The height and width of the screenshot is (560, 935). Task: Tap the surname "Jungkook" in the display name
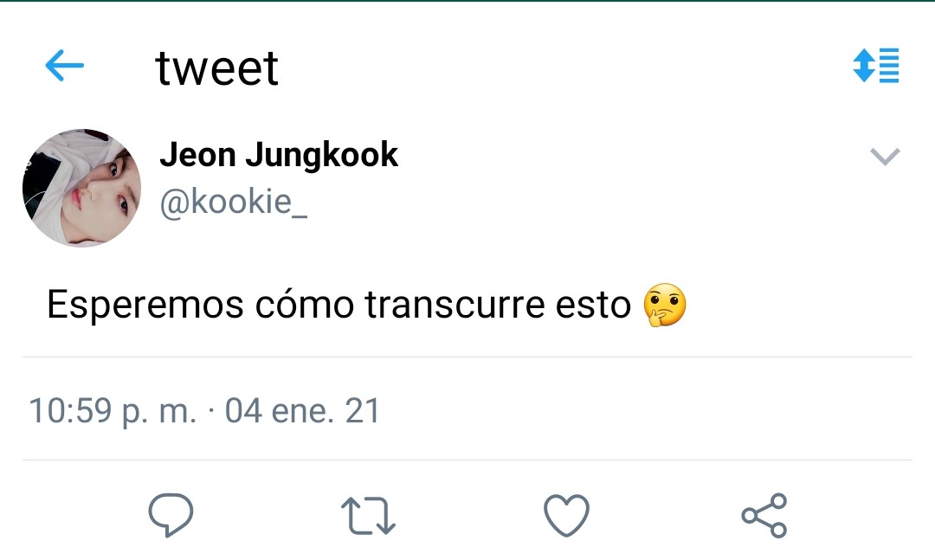tap(321, 156)
